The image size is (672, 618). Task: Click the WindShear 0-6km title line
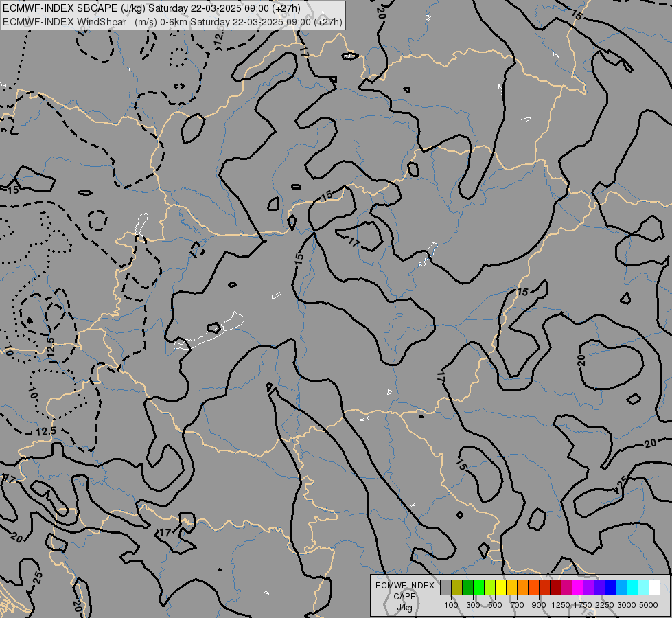tap(172, 22)
